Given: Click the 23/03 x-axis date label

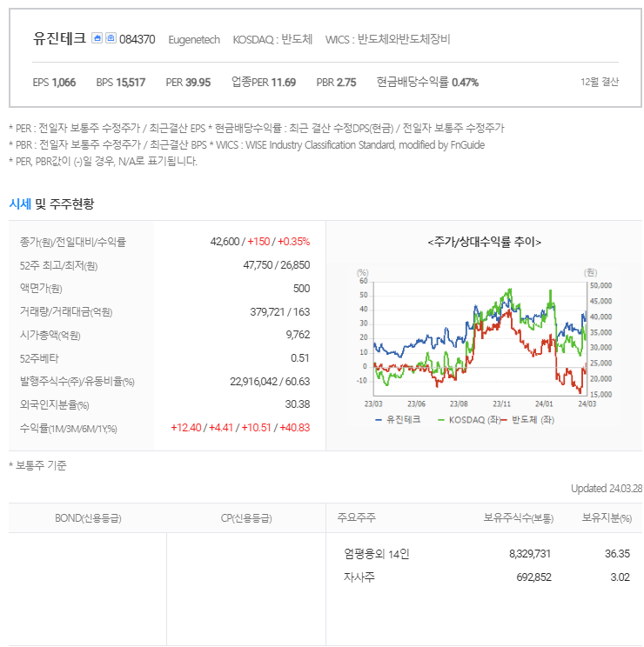Looking at the screenshot, I should click(373, 404).
